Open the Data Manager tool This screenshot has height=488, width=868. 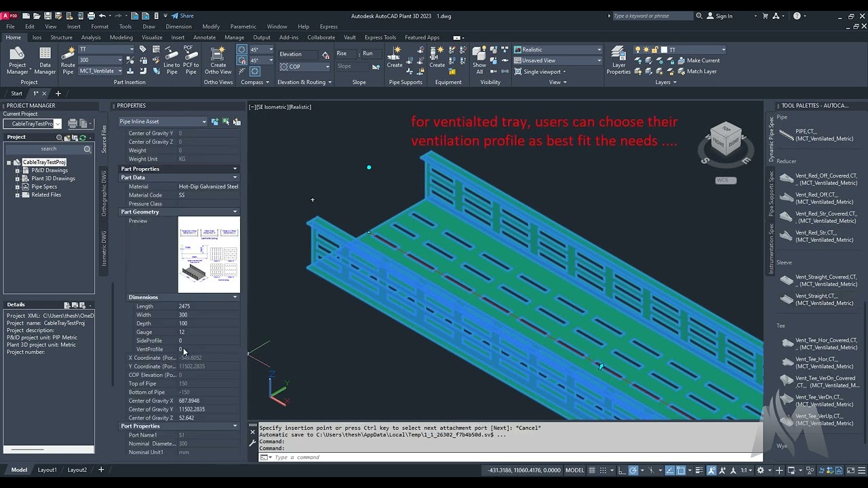[45, 61]
